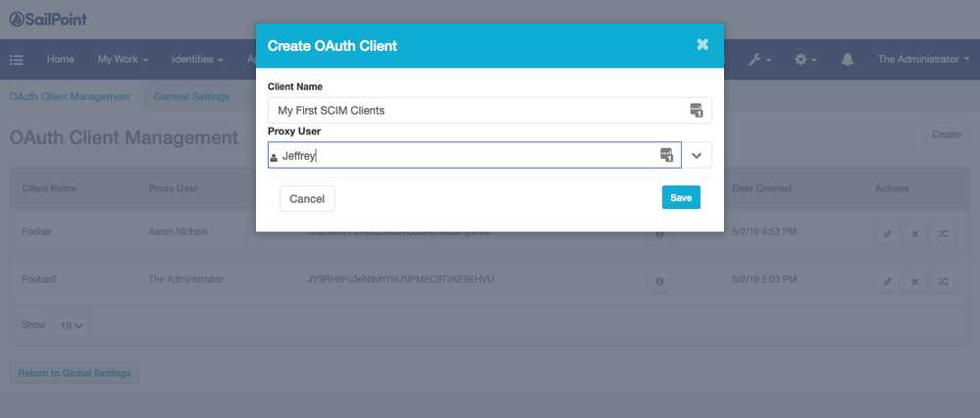980x418 pixels.
Task: Click the hamburger menu icon in navbar
Action: point(17,60)
